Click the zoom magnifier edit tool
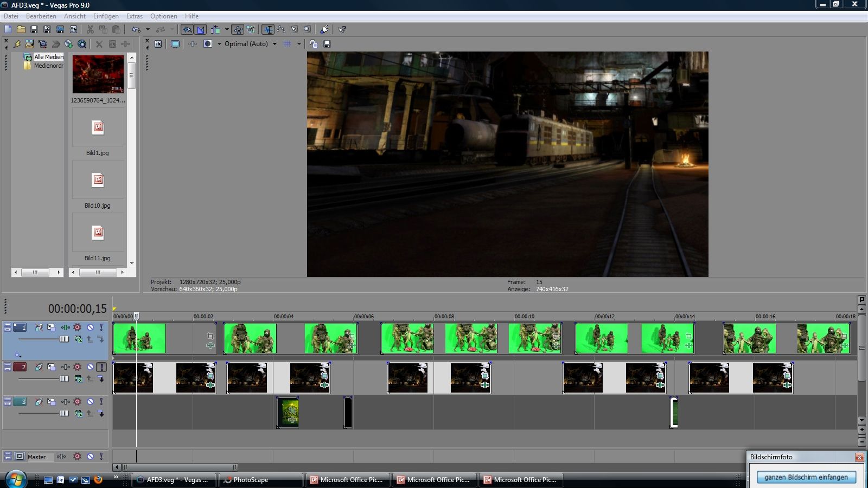 (307, 29)
